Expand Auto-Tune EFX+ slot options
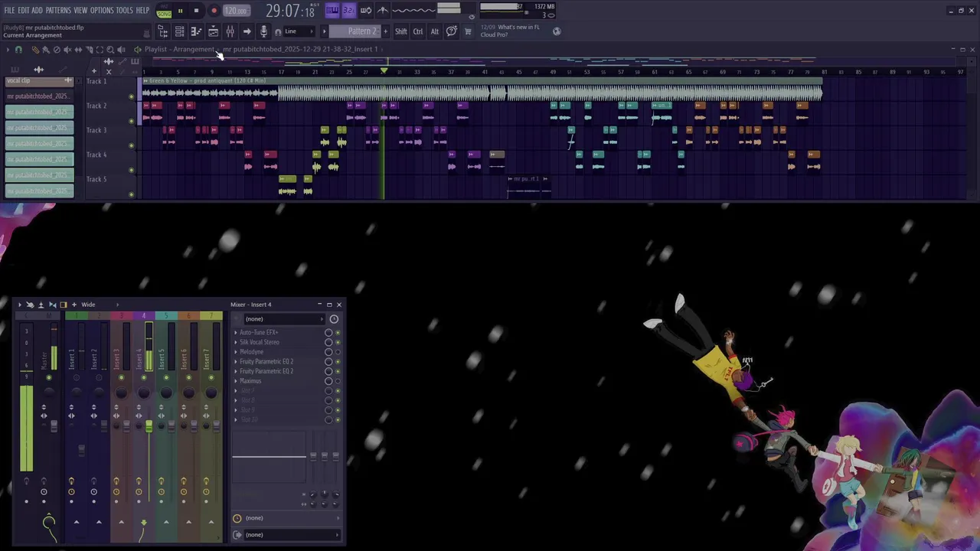This screenshot has height=551, width=980. click(x=236, y=333)
